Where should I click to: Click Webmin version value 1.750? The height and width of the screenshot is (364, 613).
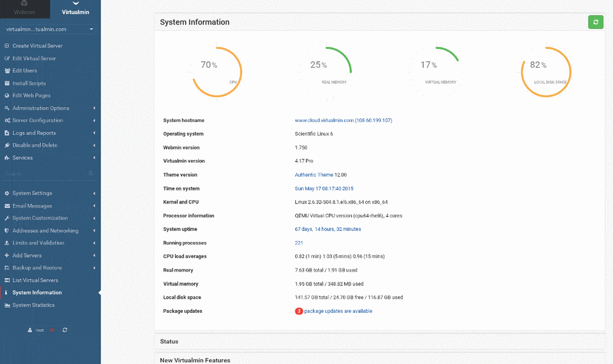pos(301,148)
